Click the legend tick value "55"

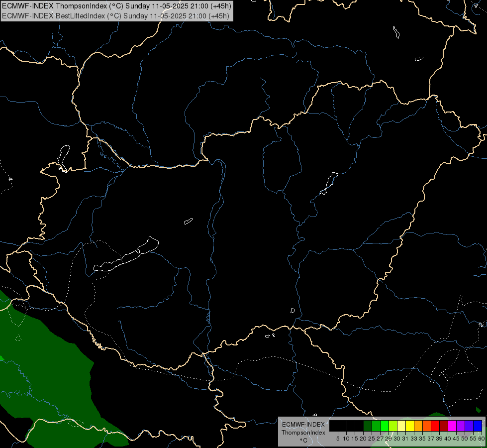click(473, 439)
